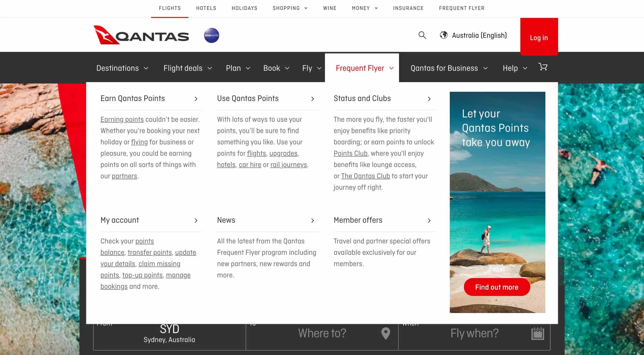
Task: Click the Find out more button
Action: pyautogui.click(x=497, y=287)
